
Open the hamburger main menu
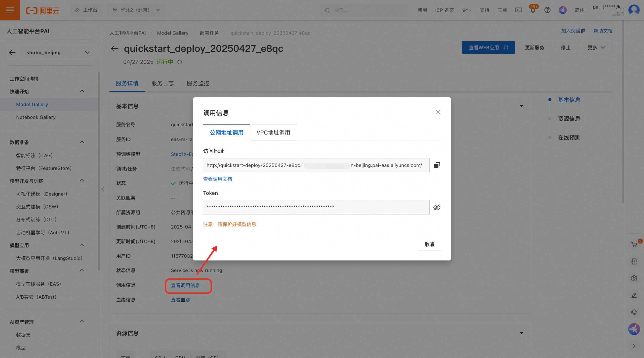pyautogui.click(x=10, y=10)
